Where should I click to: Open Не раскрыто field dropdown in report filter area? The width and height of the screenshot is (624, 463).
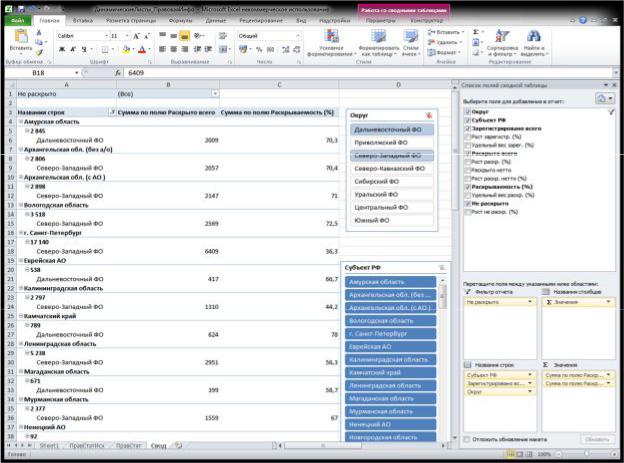(530, 302)
